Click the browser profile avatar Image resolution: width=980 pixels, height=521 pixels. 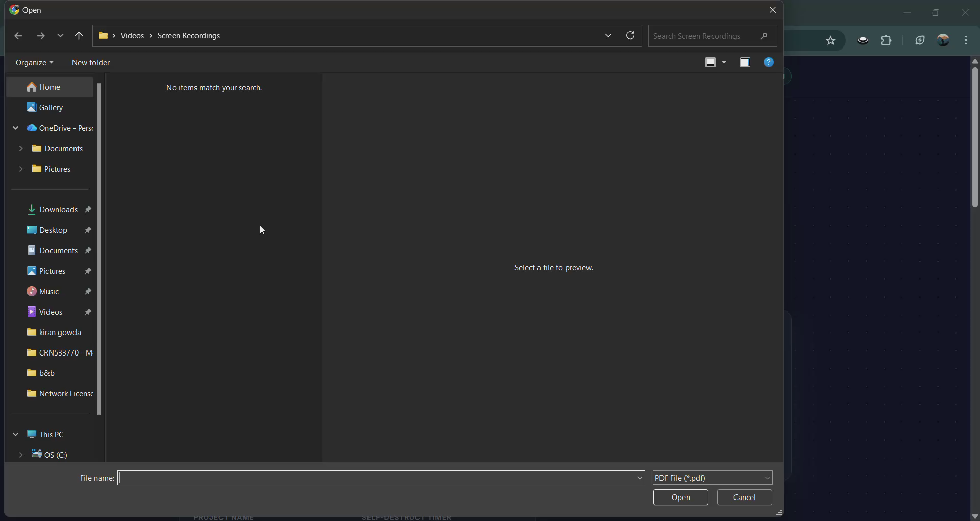click(943, 40)
